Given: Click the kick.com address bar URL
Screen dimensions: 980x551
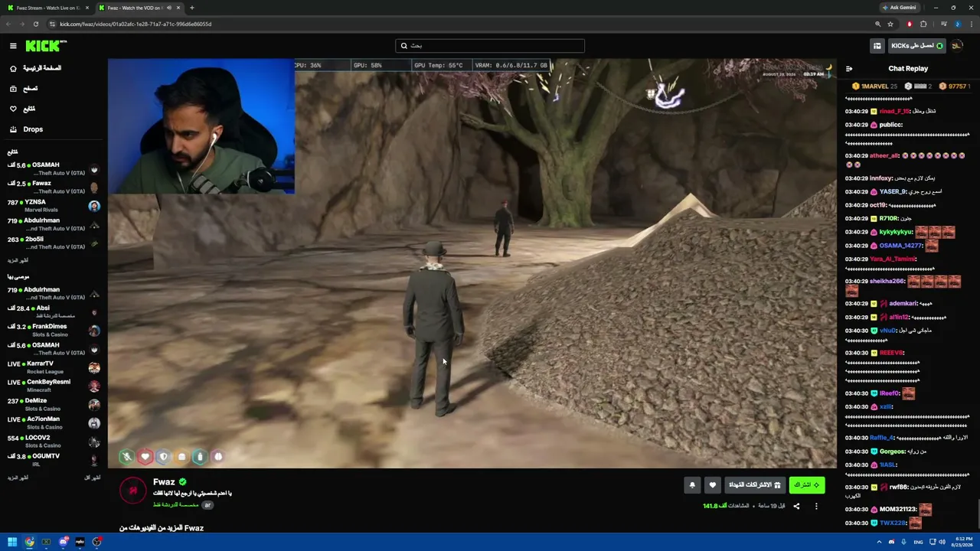Looking at the screenshot, I should point(136,24).
